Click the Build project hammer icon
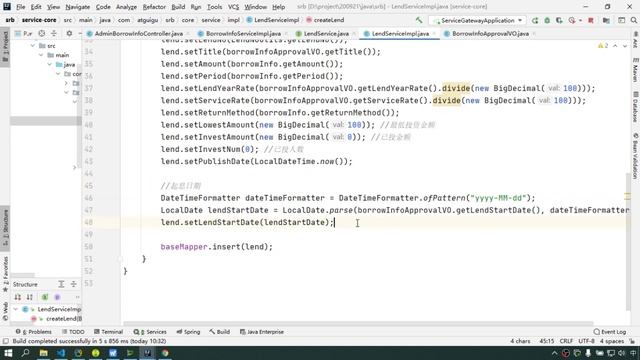640x360 pixels. point(419,20)
